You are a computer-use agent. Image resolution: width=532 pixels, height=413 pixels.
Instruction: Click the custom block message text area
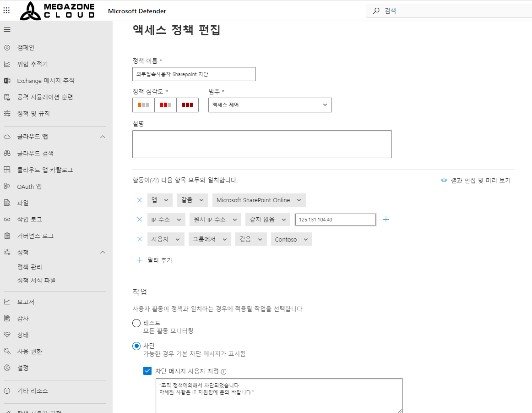pyautogui.click(x=279, y=396)
